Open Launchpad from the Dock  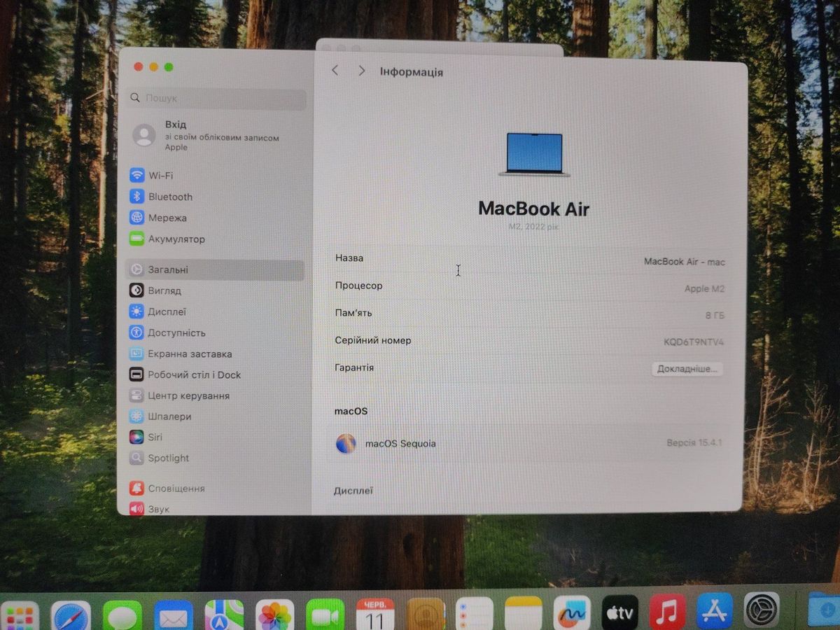(20, 617)
